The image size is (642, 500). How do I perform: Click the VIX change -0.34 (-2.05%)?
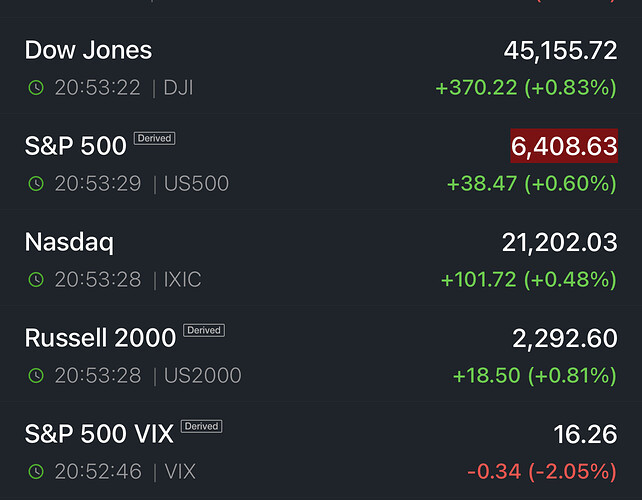(x=539, y=471)
